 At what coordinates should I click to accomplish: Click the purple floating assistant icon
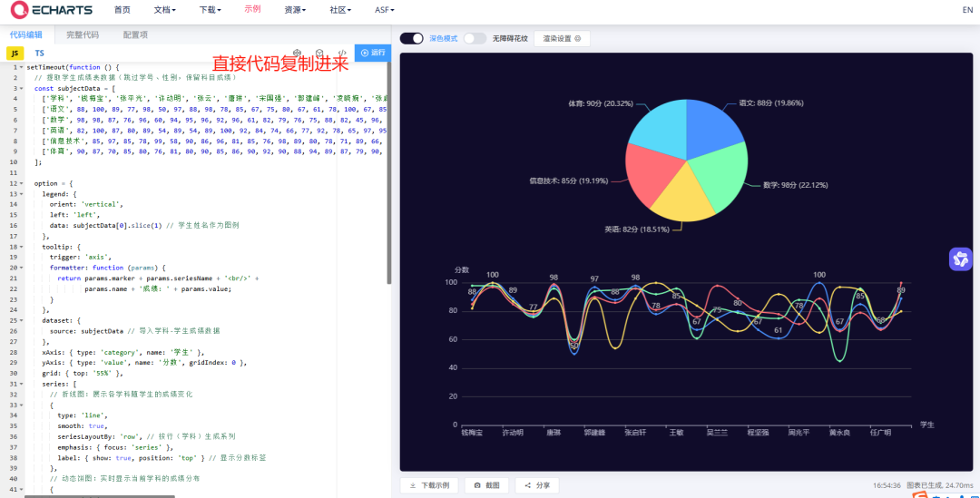coord(960,259)
